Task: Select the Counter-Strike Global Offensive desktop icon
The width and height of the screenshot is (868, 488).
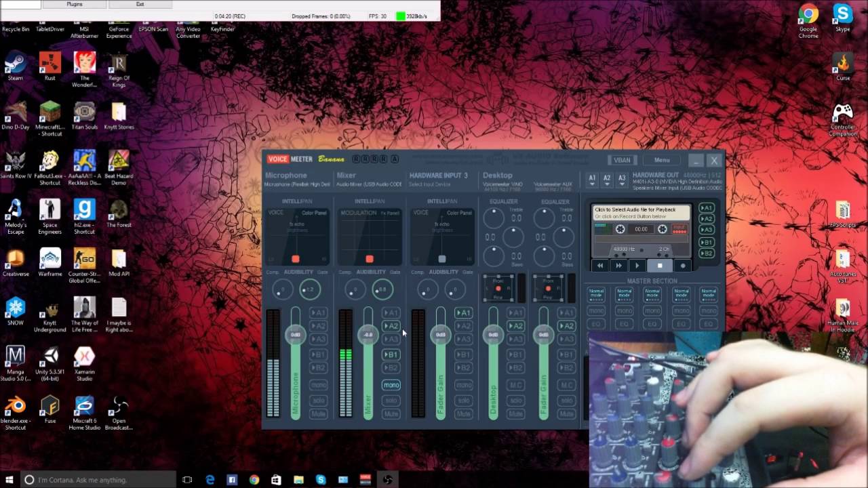Action: click(84, 266)
